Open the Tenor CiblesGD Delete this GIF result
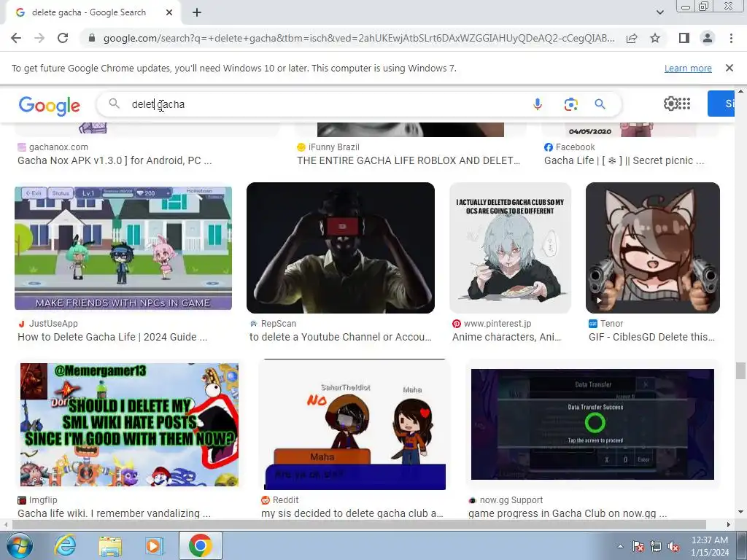The image size is (747, 560). point(651,337)
